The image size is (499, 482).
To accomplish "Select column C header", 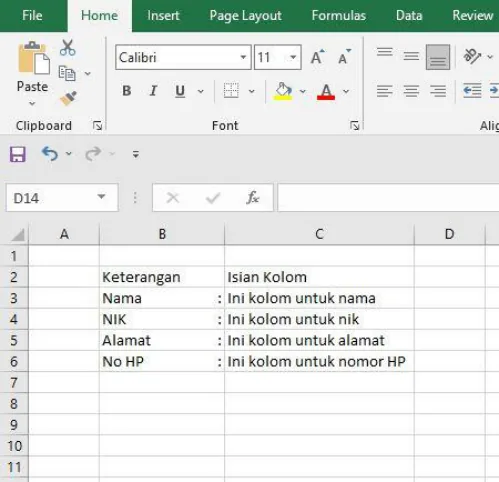I will 319,234.
